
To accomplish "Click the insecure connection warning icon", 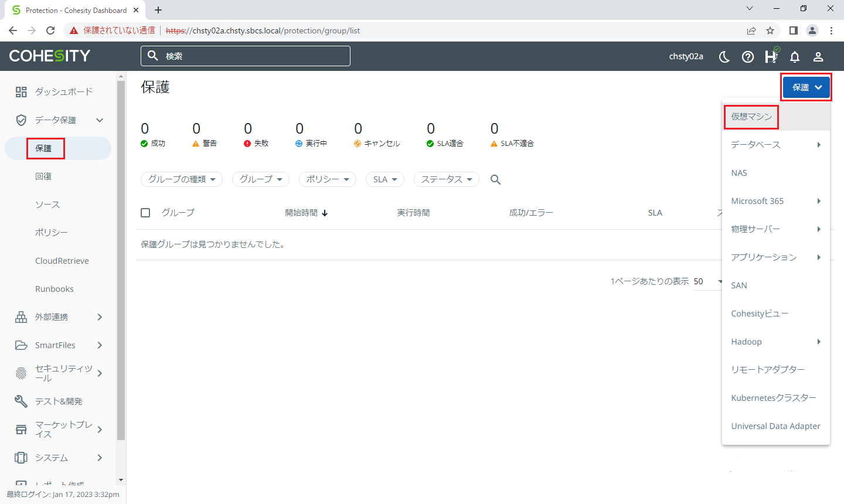I will pos(74,30).
